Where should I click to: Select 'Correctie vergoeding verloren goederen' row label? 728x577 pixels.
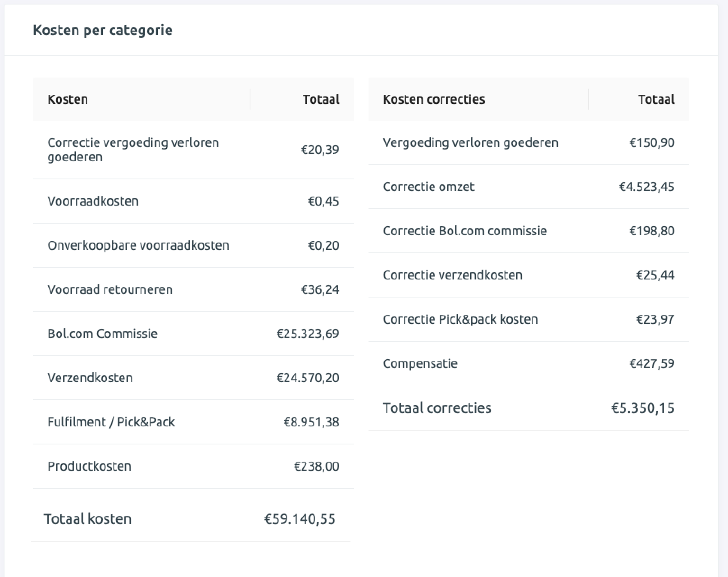pyautogui.click(x=133, y=150)
